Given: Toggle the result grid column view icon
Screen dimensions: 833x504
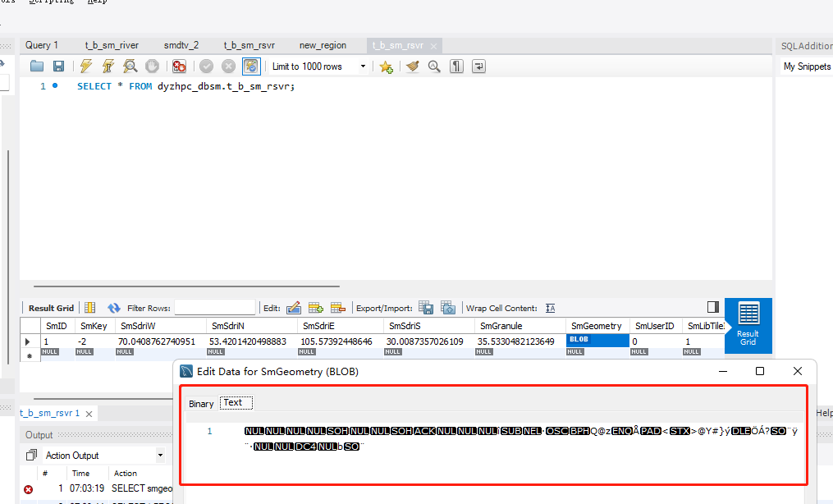Looking at the screenshot, I should (x=89, y=308).
